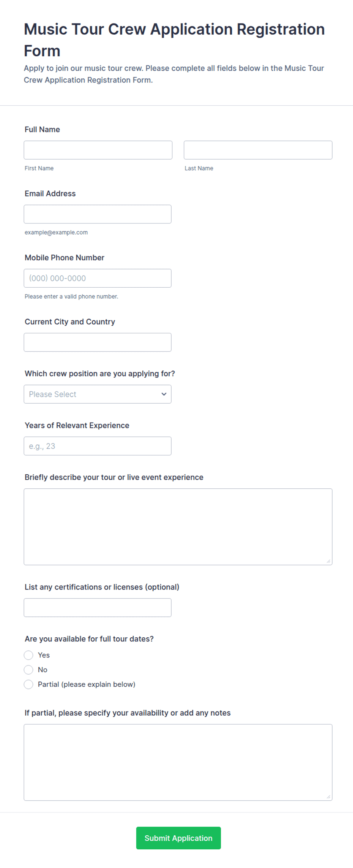
Task: Click the Please Select placeholder text
Action: 53,394
